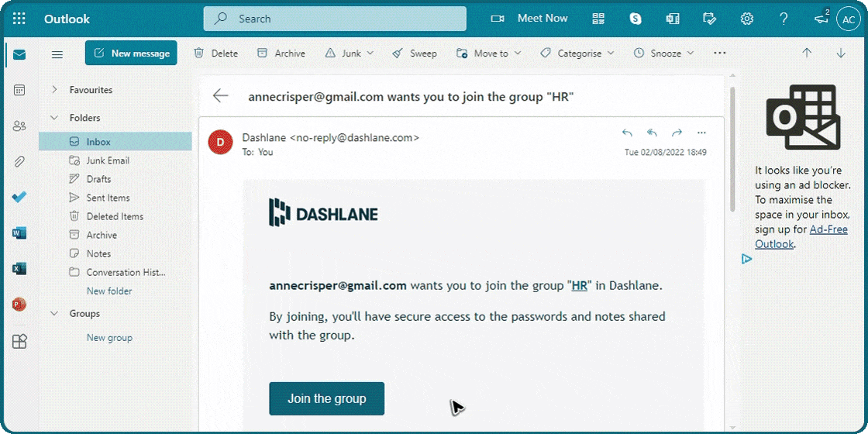Open the Categorise dropdown
The height and width of the screenshot is (434, 868).
(x=577, y=53)
